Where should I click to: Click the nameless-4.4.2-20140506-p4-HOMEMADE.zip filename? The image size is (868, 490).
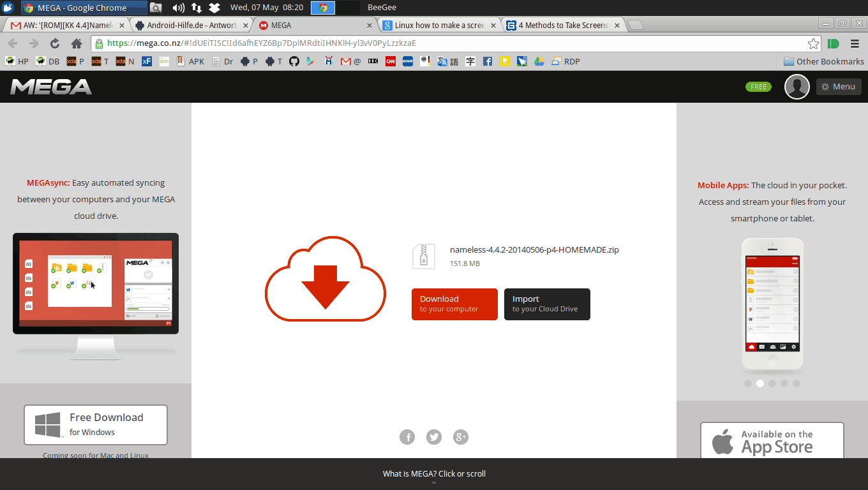click(x=534, y=249)
